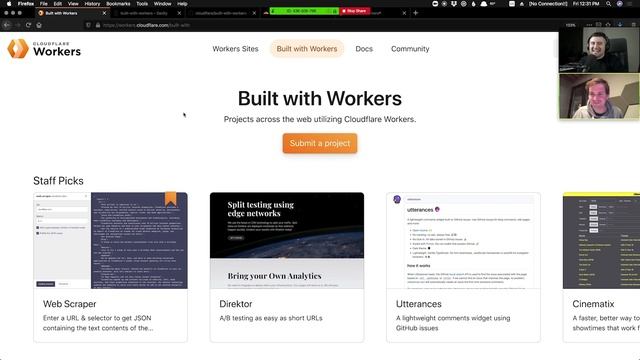Open the Direktor preview thumbnail

pos(287,240)
